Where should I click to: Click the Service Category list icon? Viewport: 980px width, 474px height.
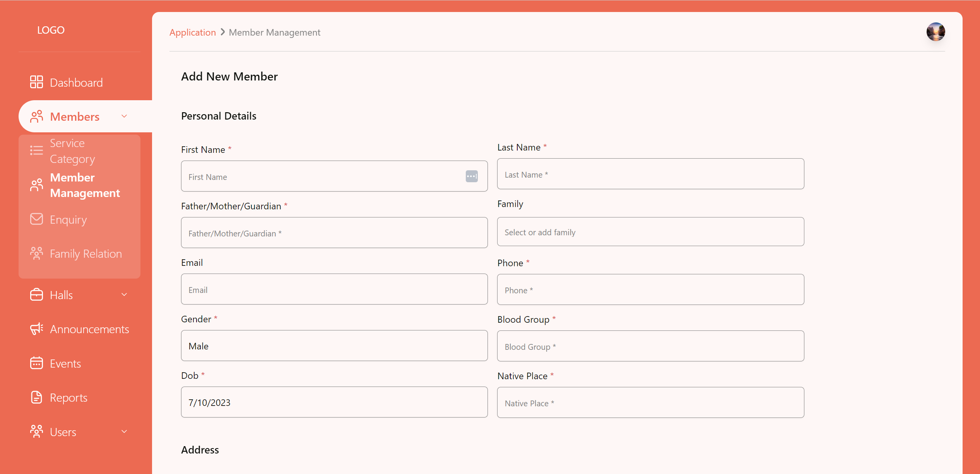36,151
